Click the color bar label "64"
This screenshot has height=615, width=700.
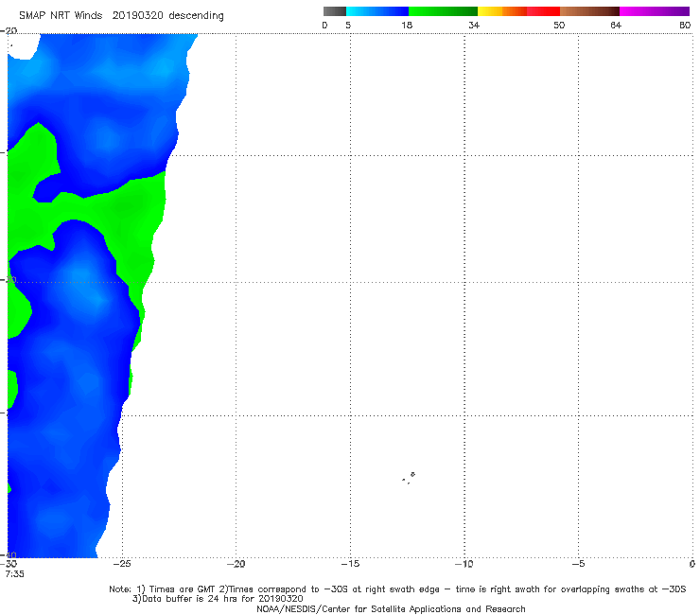pos(616,25)
